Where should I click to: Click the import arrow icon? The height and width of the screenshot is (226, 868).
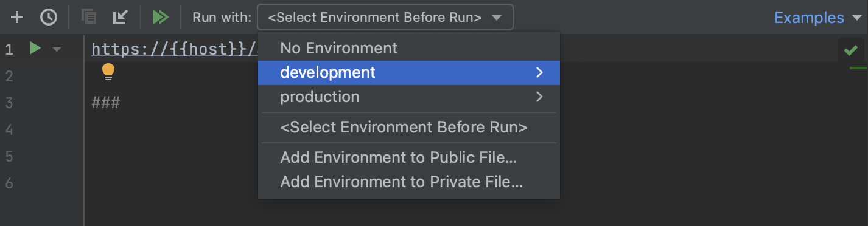pyautogui.click(x=121, y=18)
